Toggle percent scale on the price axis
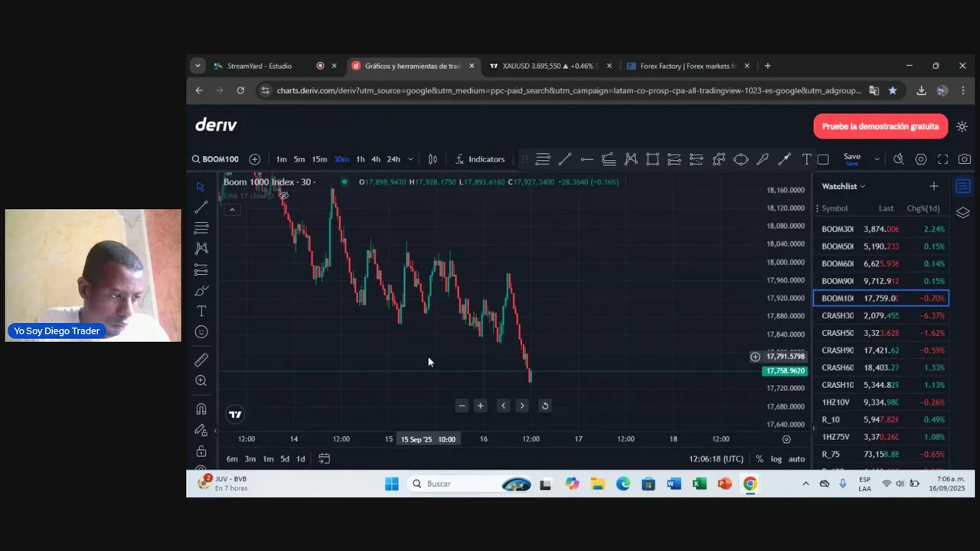Screen dimensions: 980x551 pos(759,459)
